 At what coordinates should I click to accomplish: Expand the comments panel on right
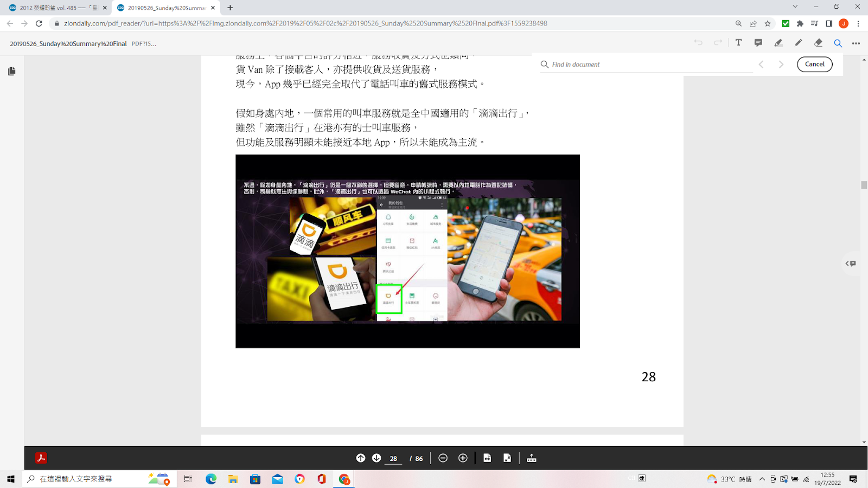pyautogui.click(x=851, y=264)
